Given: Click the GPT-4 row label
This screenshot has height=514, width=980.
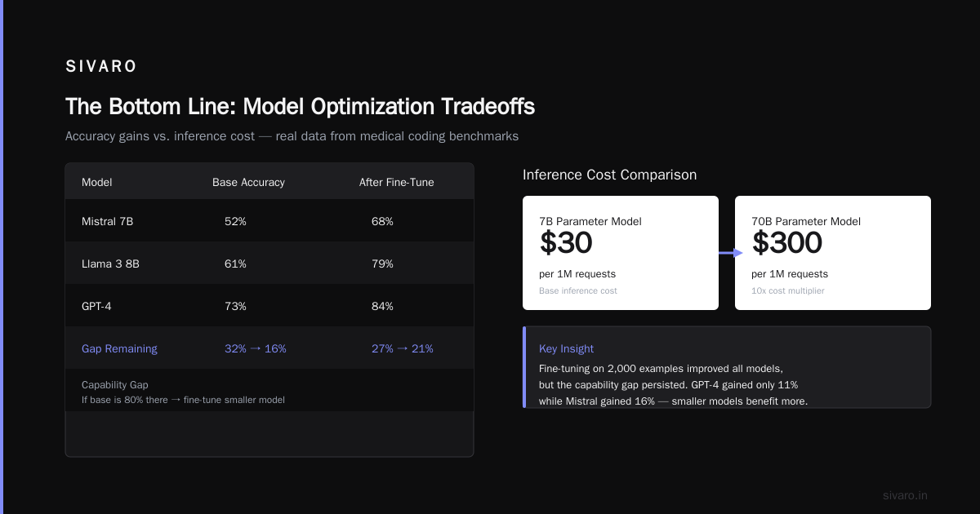Looking at the screenshot, I should pyautogui.click(x=99, y=306).
